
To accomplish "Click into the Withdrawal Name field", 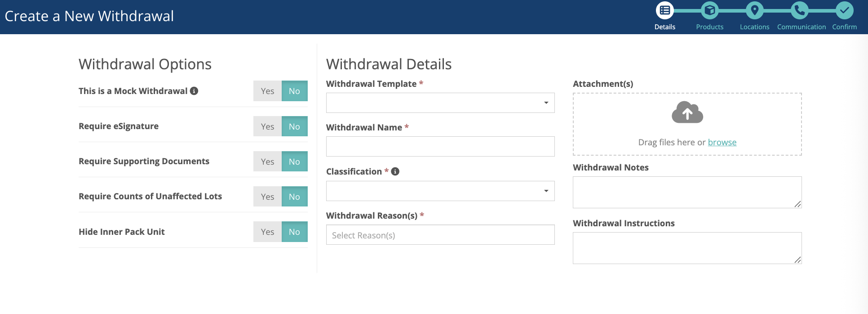I will click(440, 146).
